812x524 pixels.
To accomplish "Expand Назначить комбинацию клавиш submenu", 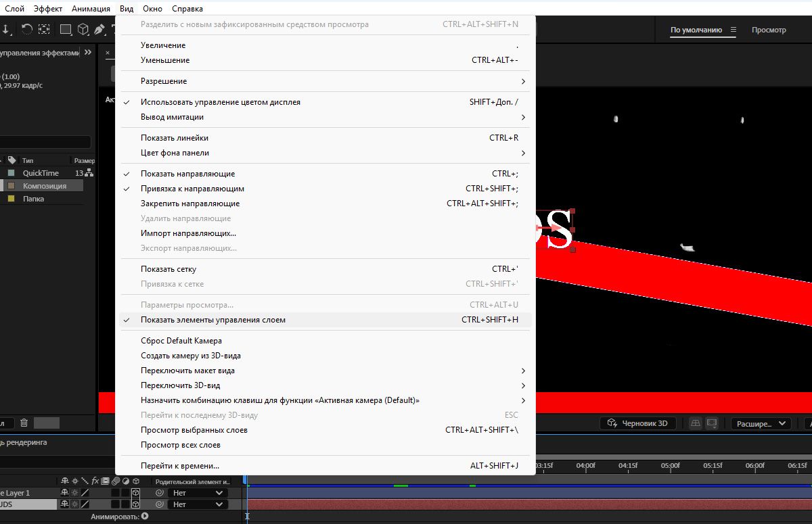I will click(325, 400).
